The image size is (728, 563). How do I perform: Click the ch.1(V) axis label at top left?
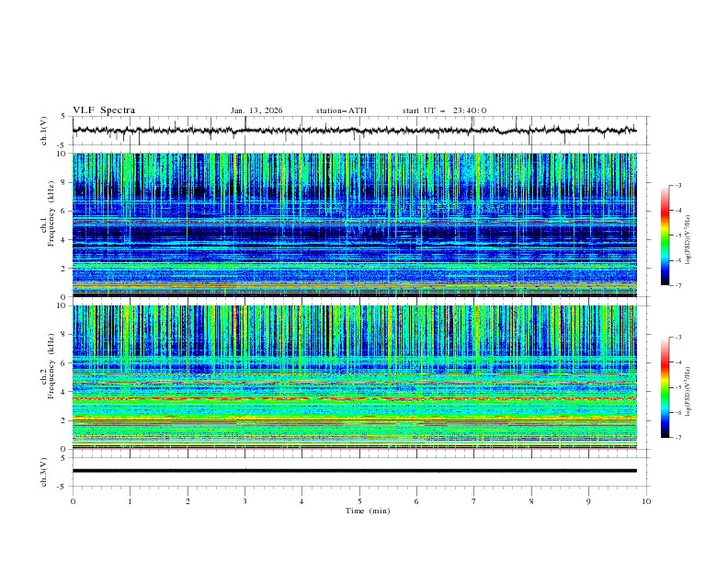click(x=44, y=131)
